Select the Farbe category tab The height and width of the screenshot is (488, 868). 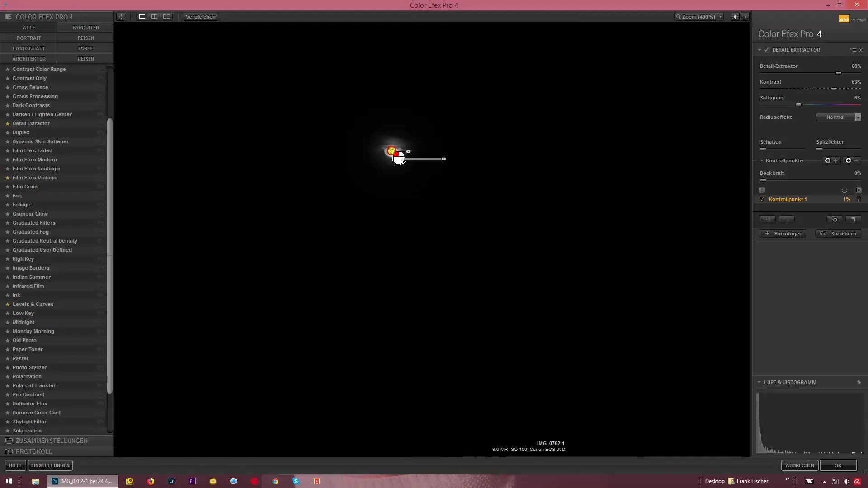point(85,48)
